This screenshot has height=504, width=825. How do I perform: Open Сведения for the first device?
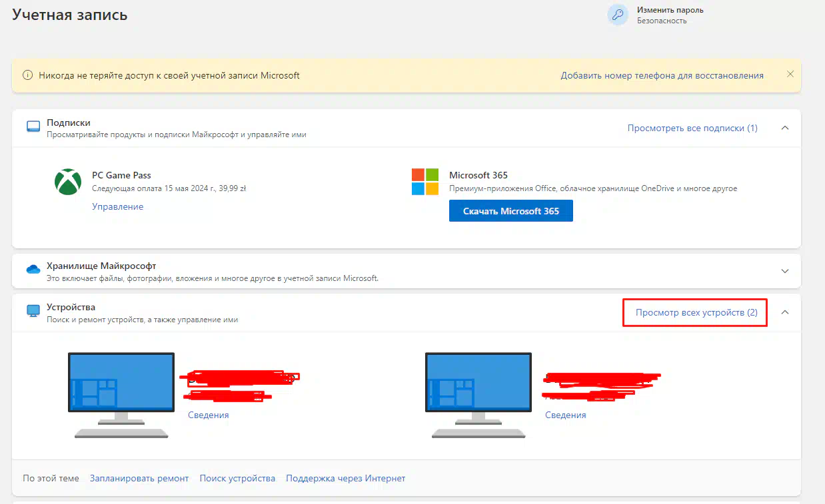(x=208, y=415)
